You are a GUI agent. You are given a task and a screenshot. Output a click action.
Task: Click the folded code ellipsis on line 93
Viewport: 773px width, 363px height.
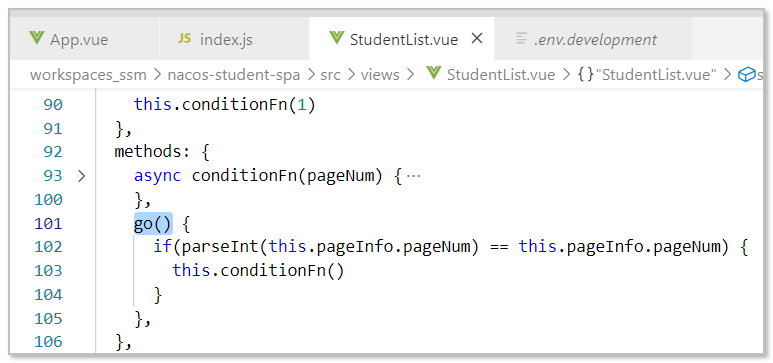413,176
